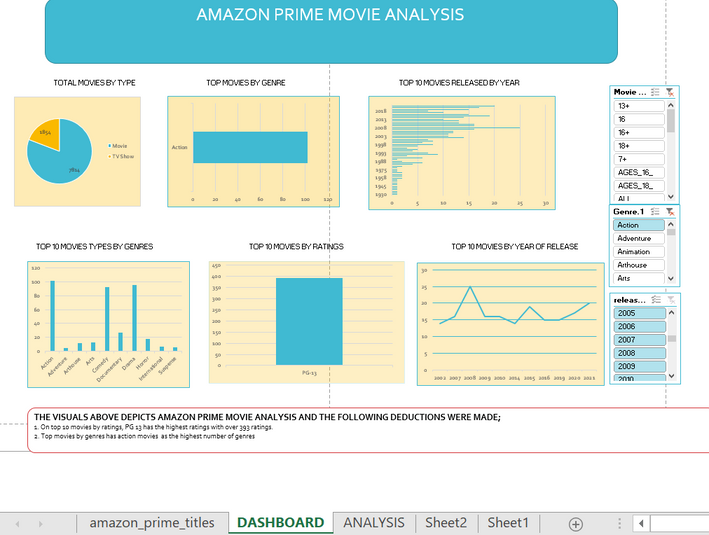Screen dimensions: 709x535
Task: Toggle year 2005 in release slicer
Action: (x=639, y=313)
